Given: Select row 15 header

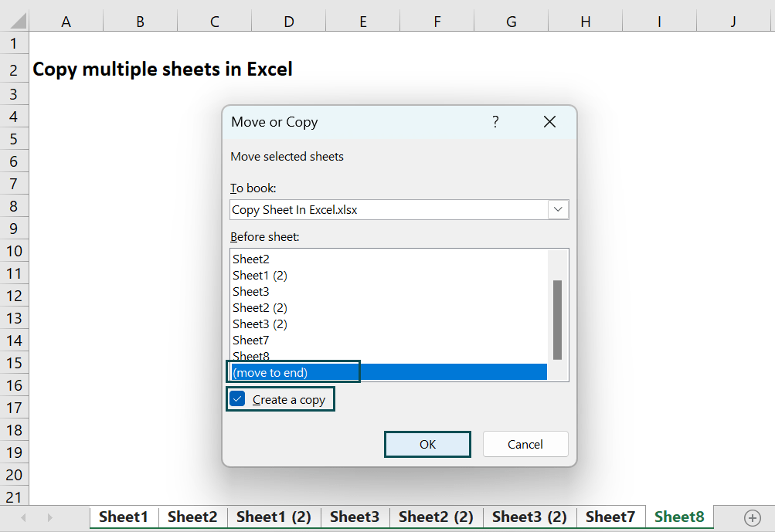Looking at the screenshot, I should [14, 362].
